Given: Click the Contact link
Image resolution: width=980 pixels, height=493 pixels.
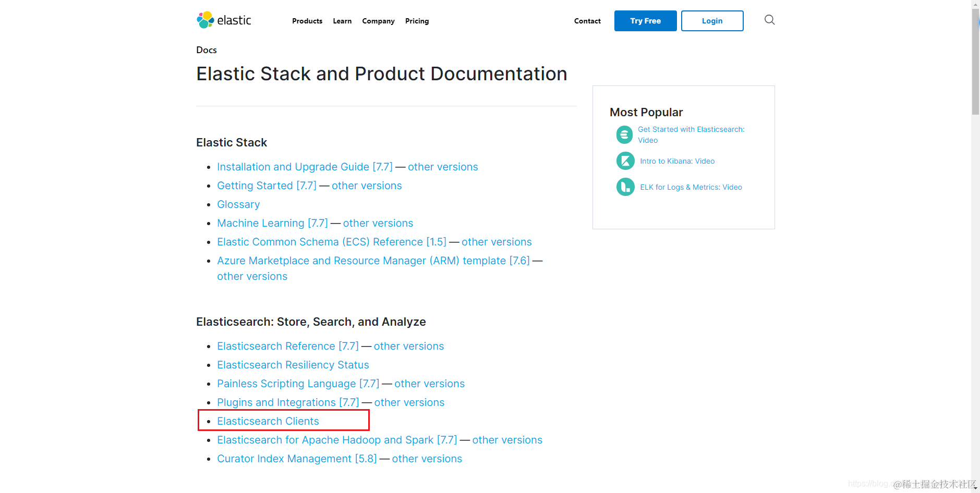Looking at the screenshot, I should click(587, 21).
